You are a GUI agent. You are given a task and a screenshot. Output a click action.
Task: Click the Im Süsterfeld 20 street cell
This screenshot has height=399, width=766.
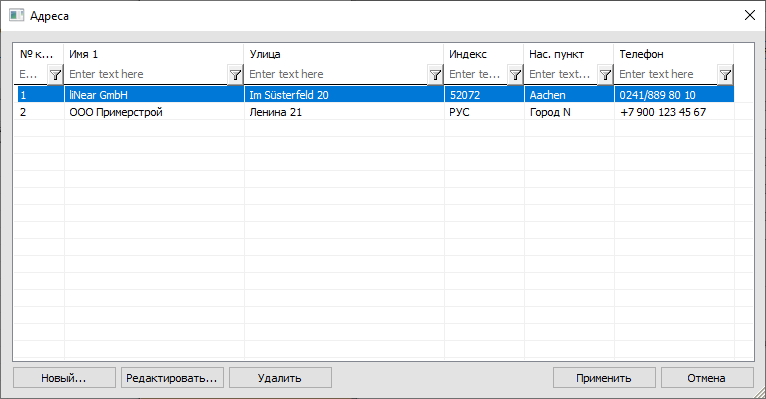[x=344, y=95]
